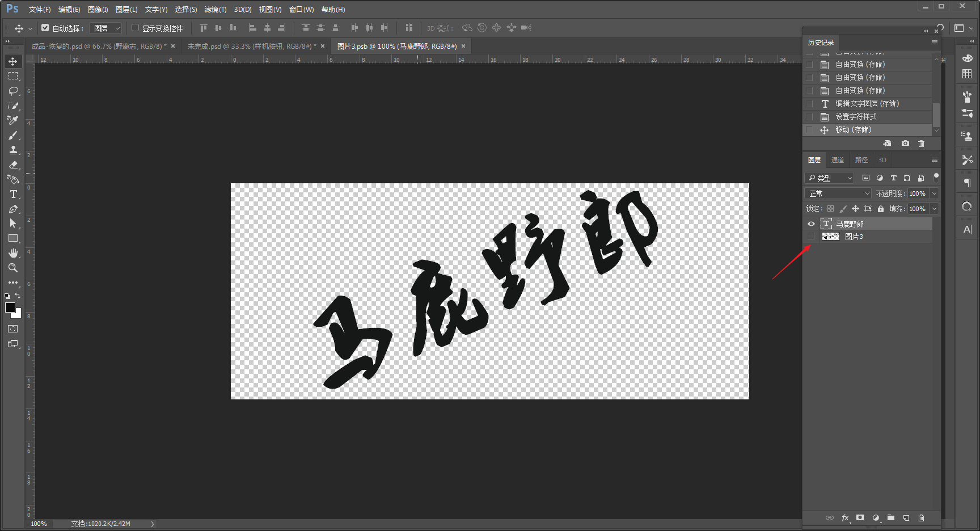Open the workspace switcher dropdown
Screen dimensions: 980x531
964,28
